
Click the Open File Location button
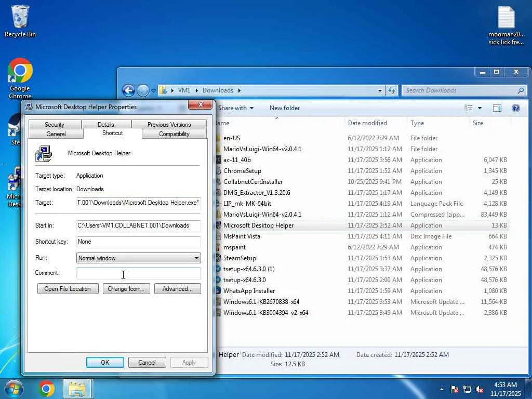[x=68, y=289]
